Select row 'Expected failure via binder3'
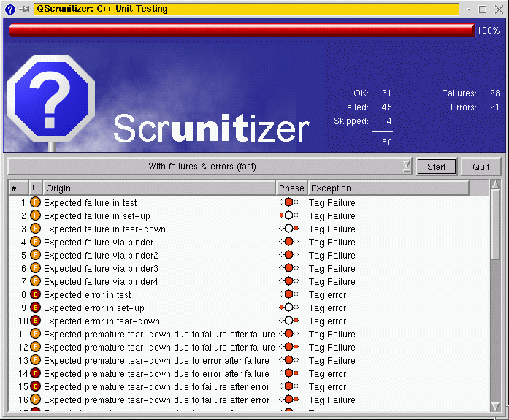This screenshot has height=420, width=509. [101, 268]
